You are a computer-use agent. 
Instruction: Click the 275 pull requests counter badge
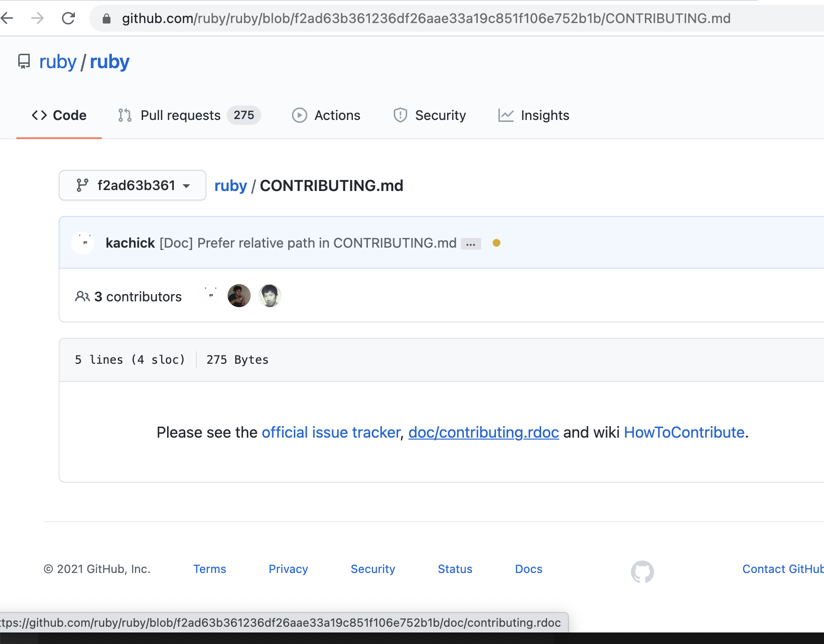click(x=244, y=115)
